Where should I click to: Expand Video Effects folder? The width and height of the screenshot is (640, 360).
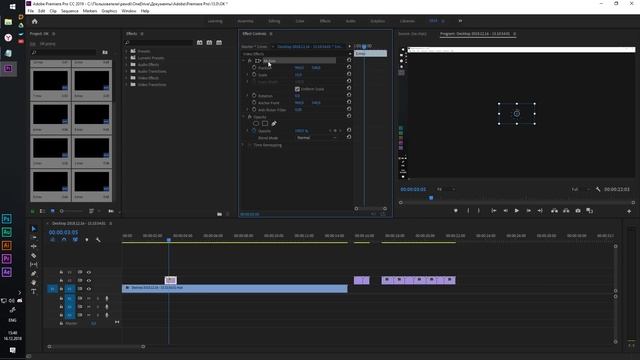127,78
